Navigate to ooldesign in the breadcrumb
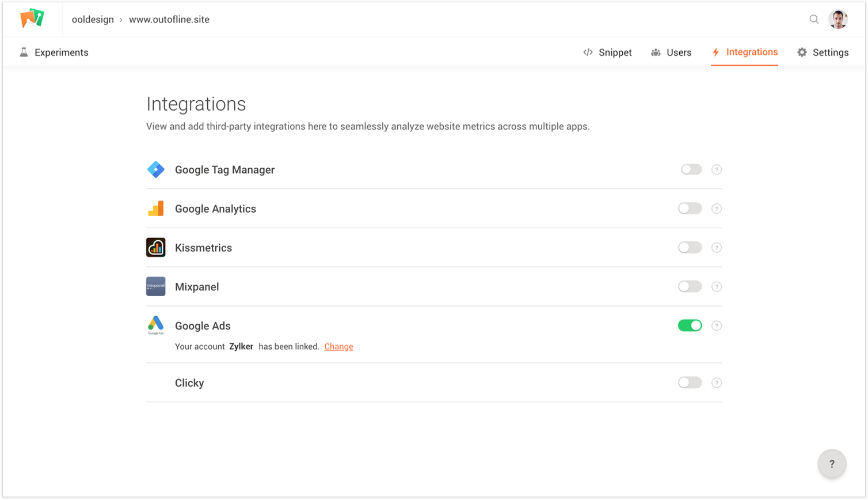The image size is (868, 500). [x=92, y=20]
